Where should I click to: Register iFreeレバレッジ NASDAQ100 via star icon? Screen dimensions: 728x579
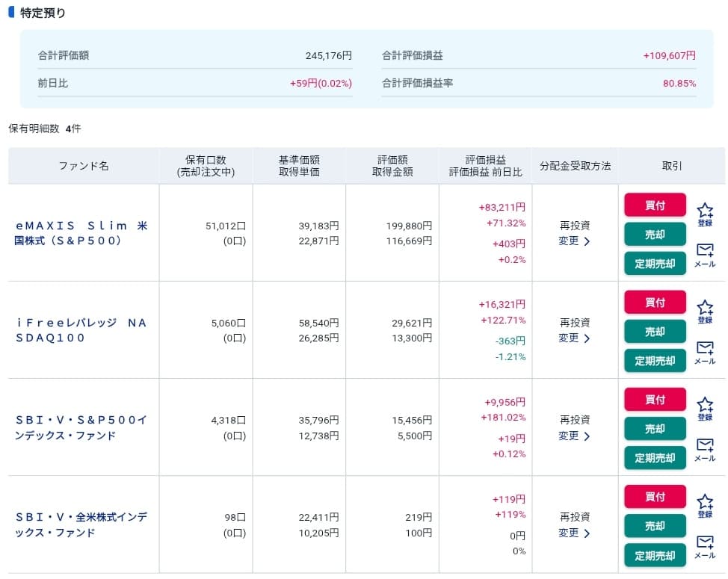click(x=705, y=309)
